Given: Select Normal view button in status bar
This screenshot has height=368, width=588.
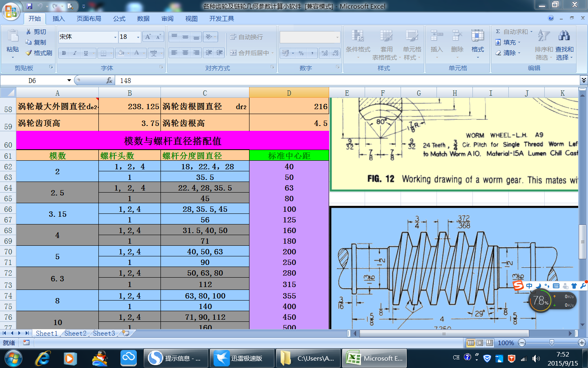Looking at the screenshot, I should click(470, 343).
